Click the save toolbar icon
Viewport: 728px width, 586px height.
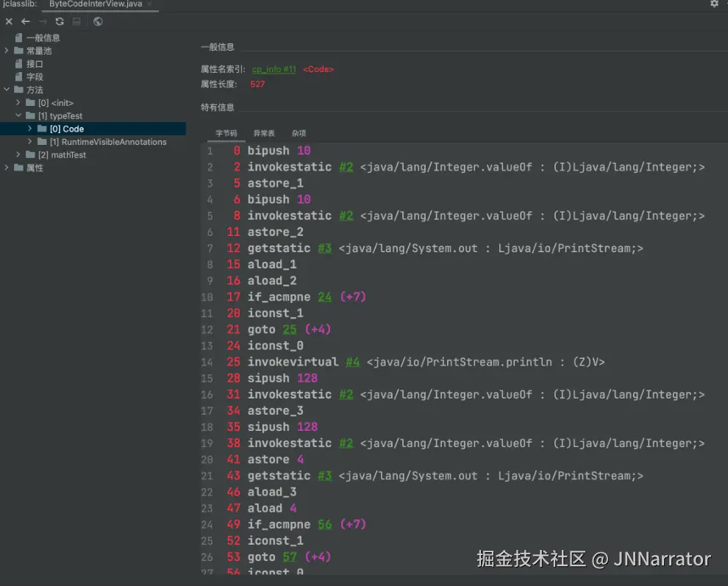click(x=76, y=21)
